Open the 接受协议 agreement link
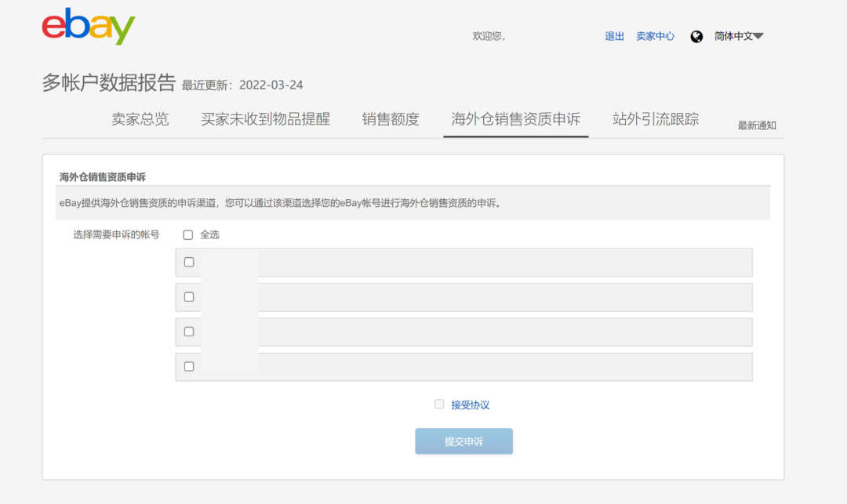This screenshot has width=847, height=504. [x=470, y=405]
